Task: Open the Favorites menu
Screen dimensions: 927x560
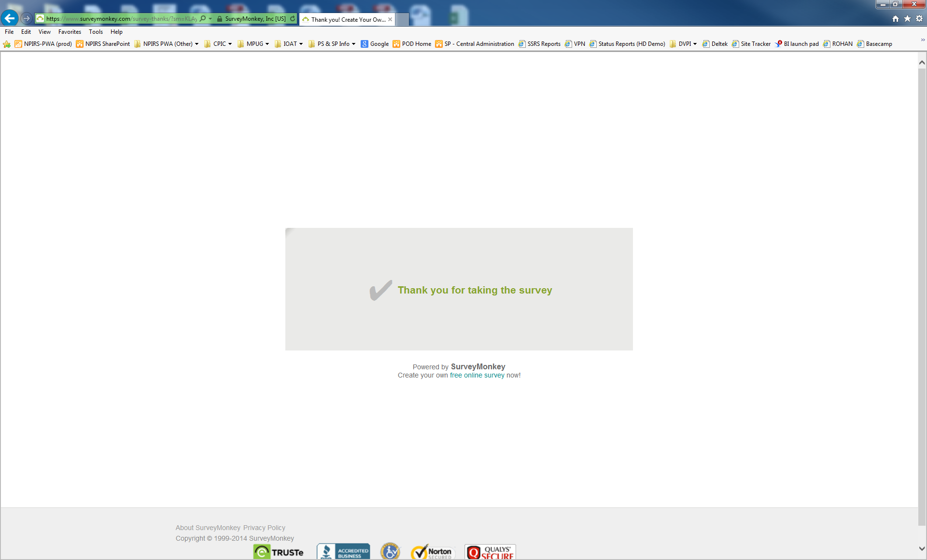Action: tap(70, 32)
